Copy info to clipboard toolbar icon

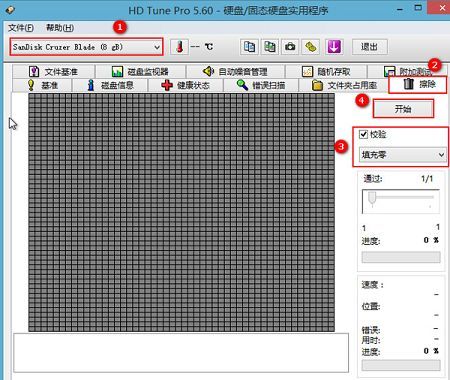pos(249,47)
